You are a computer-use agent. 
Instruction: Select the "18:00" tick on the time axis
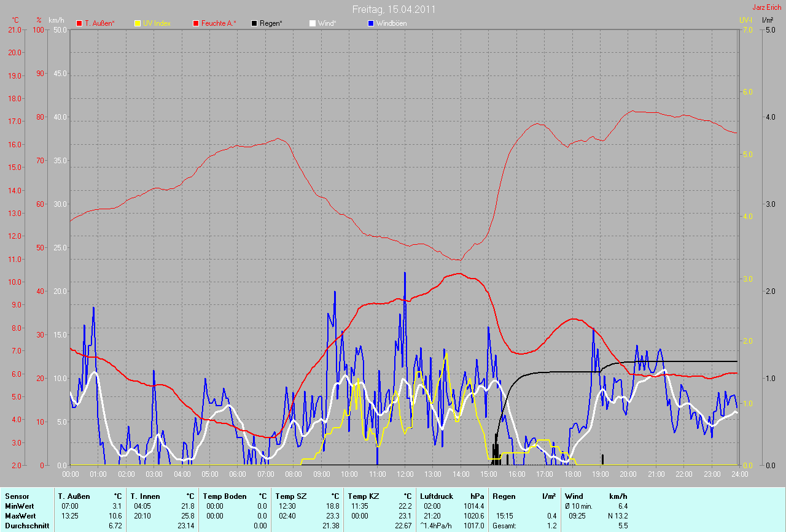tap(572, 474)
